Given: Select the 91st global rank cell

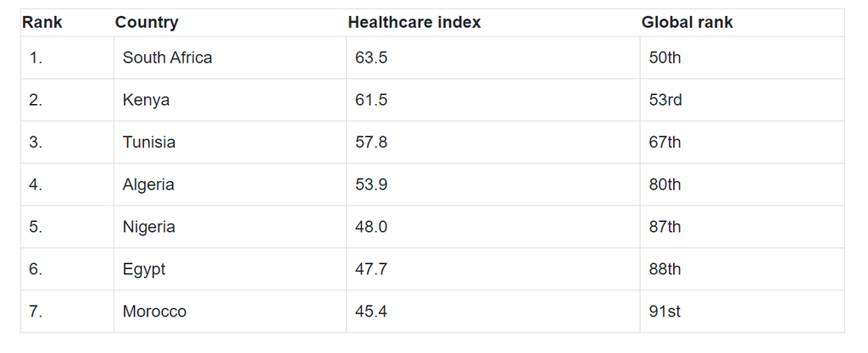Looking at the screenshot, I should [665, 312].
